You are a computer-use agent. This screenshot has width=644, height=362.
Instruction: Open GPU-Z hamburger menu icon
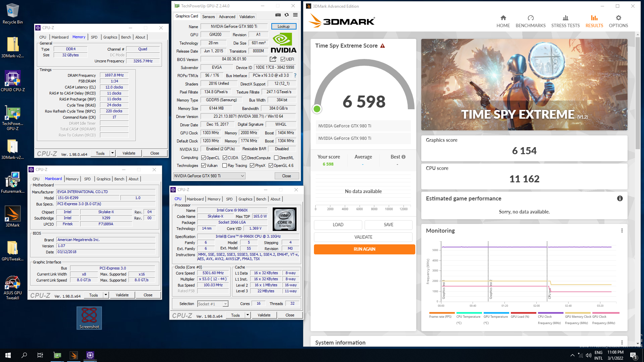[295, 15]
